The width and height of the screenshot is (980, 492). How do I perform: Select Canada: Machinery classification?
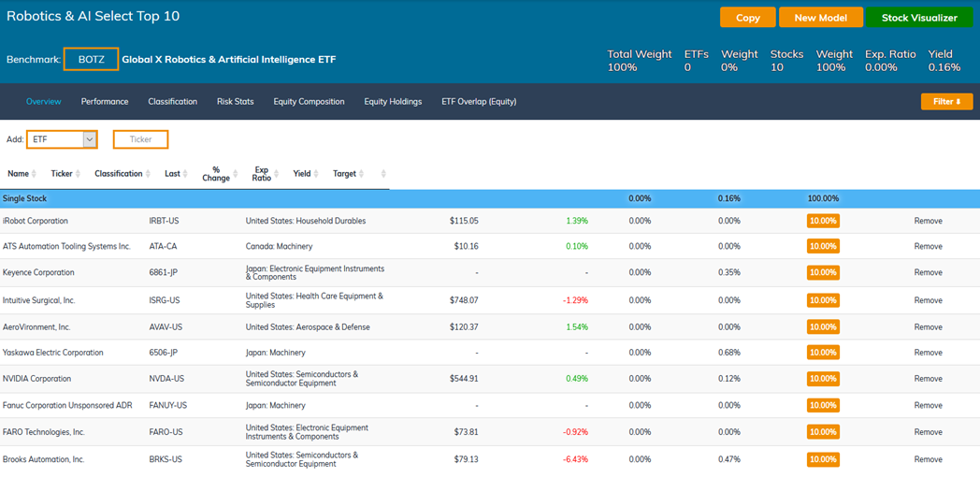279,246
